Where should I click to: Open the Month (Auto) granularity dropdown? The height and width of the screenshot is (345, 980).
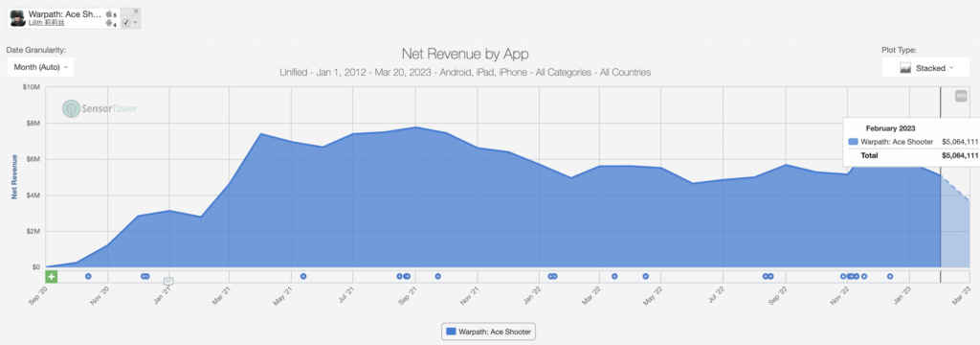point(40,67)
